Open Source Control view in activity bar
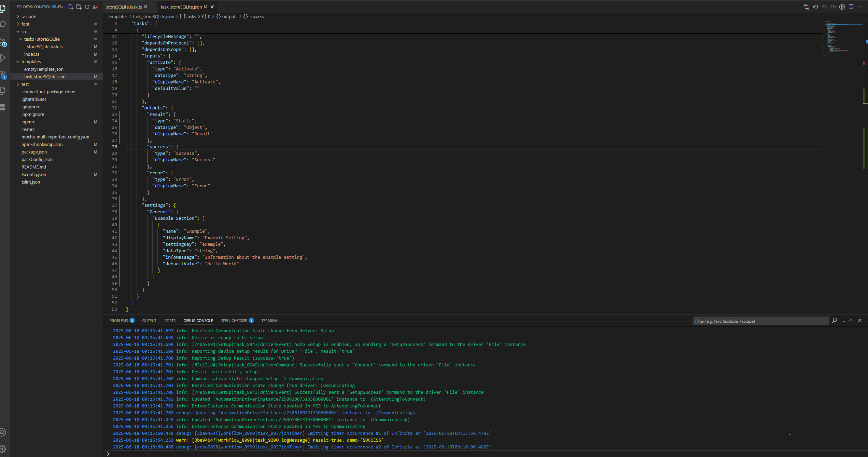868x457 pixels. (3, 42)
